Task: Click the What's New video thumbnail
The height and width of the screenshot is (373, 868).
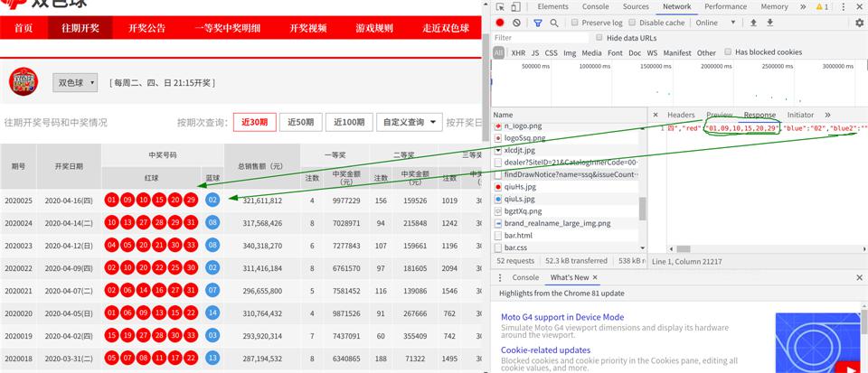Action: pyautogui.click(x=817, y=343)
